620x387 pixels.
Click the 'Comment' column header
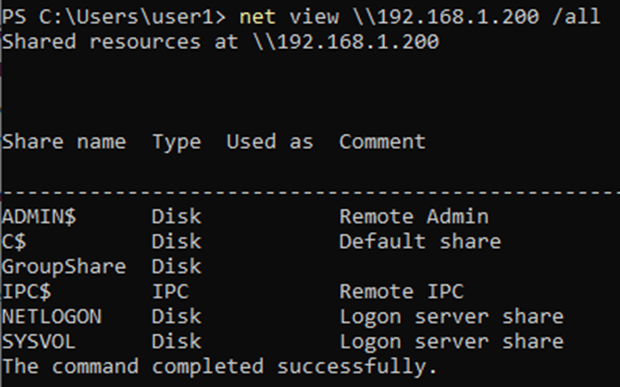click(x=382, y=142)
